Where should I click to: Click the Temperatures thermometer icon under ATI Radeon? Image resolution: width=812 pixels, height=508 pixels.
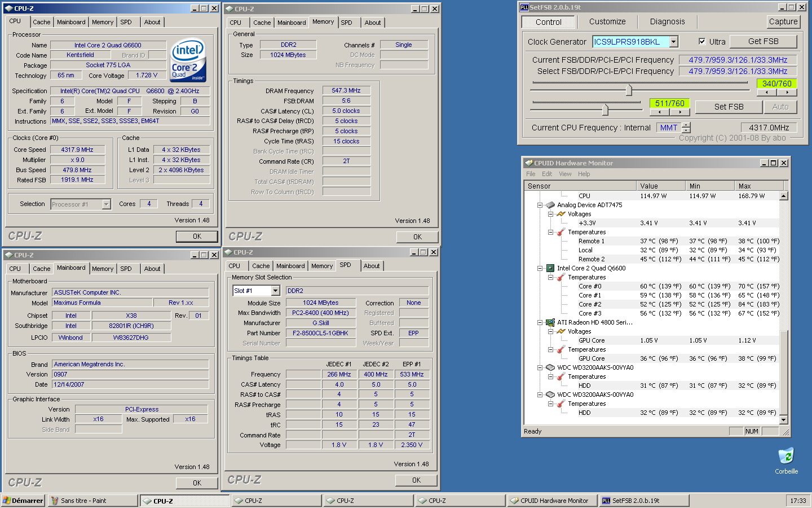coord(561,349)
